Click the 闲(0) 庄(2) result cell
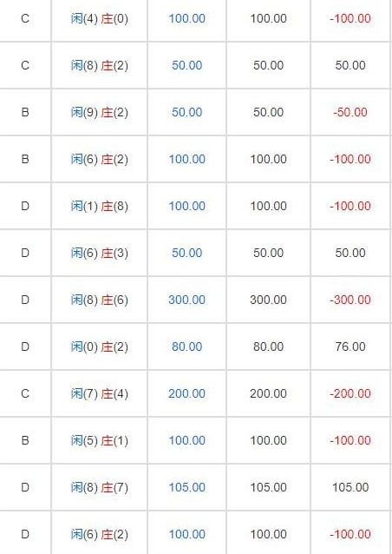Viewport: 392px width, 554px height. coord(100,347)
